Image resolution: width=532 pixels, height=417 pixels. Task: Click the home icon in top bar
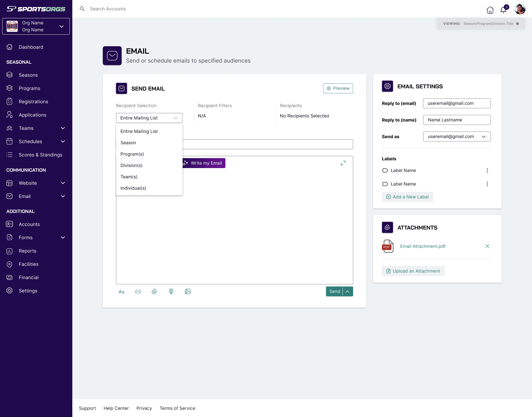coord(490,10)
